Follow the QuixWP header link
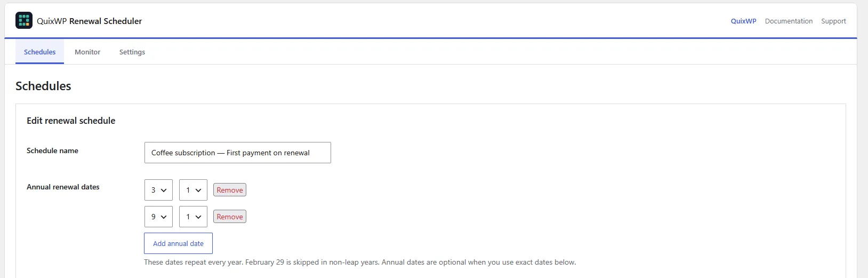868x278 pixels. [x=743, y=21]
